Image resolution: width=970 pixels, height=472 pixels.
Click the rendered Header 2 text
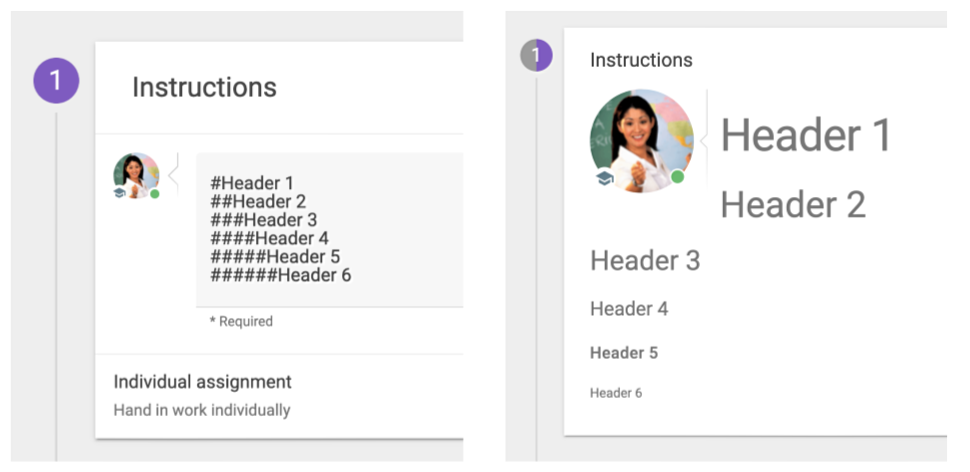pyautogui.click(x=793, y=204)
